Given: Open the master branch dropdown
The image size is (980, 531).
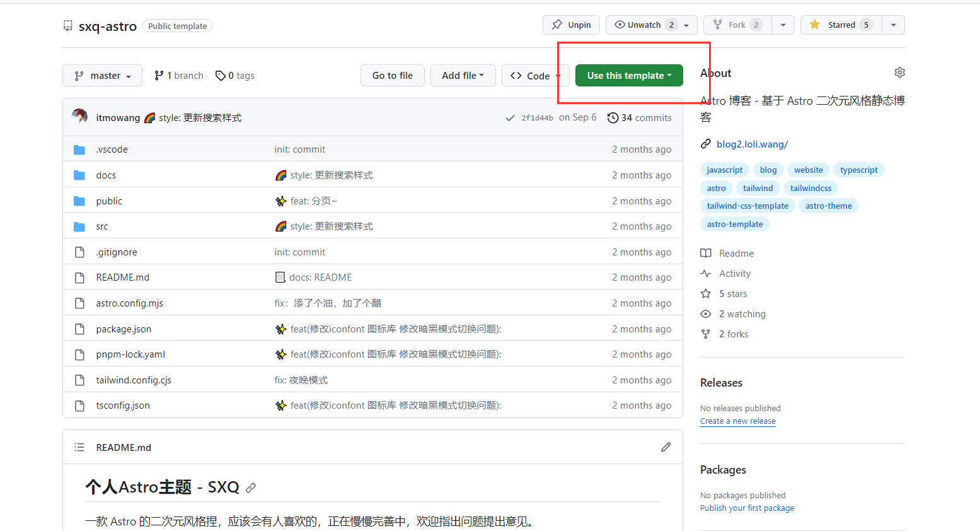Looking at the screenshot, I should coord(102,76).
